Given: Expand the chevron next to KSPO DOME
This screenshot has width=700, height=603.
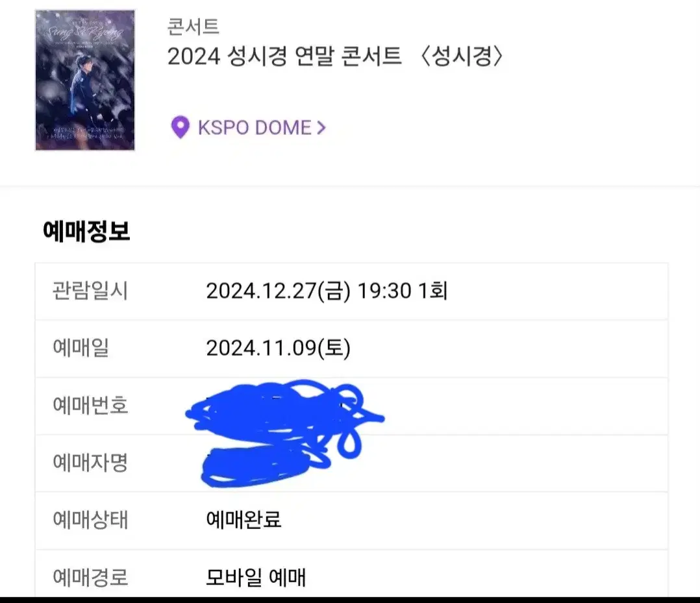Looking at the screenshot, I should click(x=320, y=128).
